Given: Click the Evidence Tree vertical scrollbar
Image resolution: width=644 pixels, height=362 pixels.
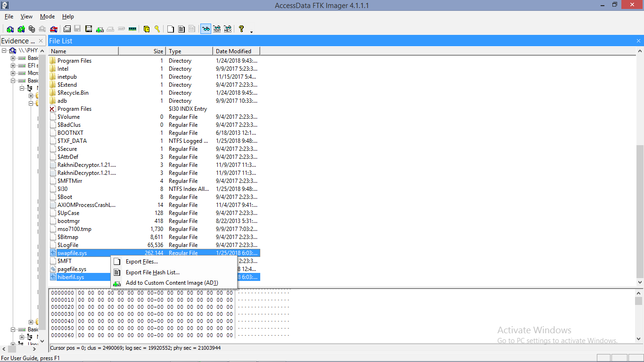Looking at the screenshot, I should tap(42, 196).
